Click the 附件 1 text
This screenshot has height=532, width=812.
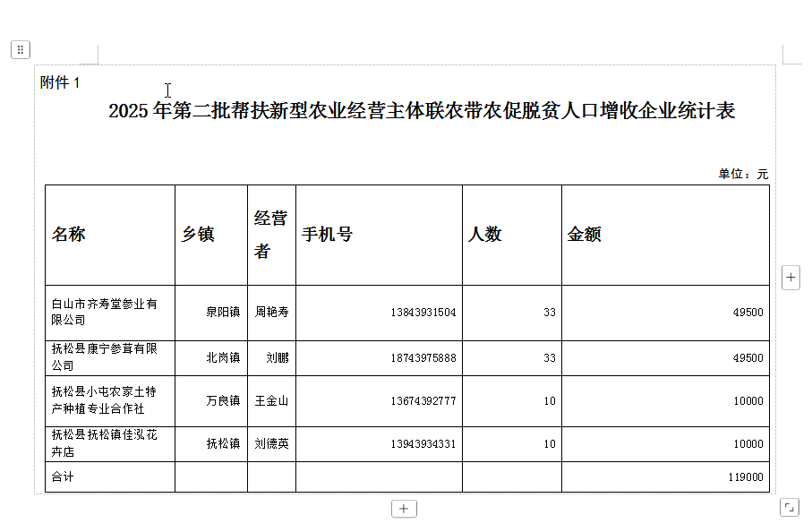[60, 83]
